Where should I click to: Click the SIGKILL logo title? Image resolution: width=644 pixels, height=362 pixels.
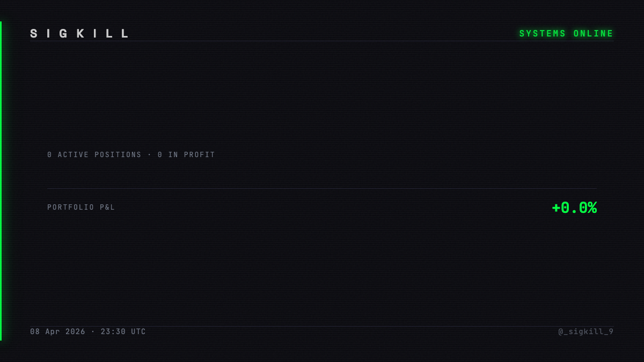point(79,34)
